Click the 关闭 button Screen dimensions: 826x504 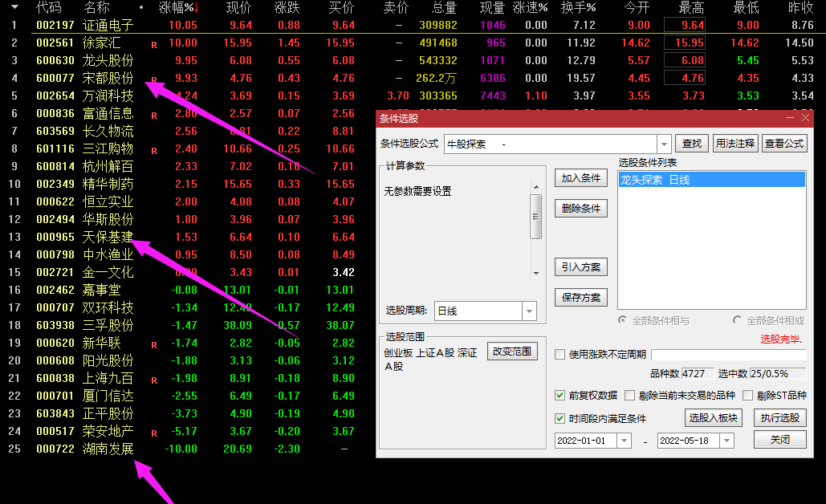780,439
